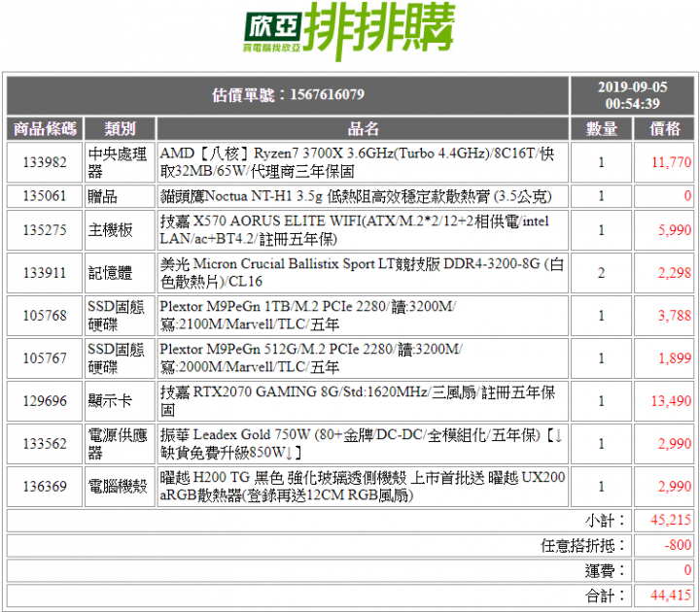700x612 pixels.
Task: Click the 小計 label
Action: 606,521
